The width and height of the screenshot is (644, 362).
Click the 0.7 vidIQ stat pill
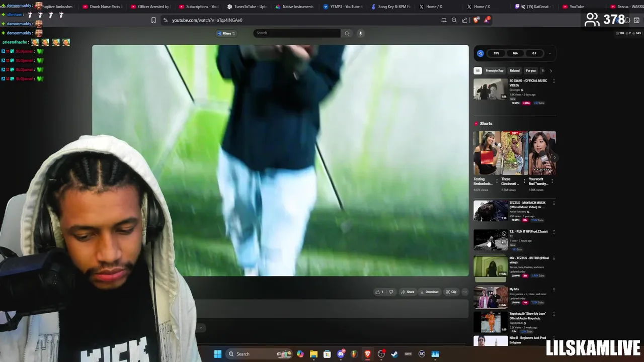pos(534,53)
